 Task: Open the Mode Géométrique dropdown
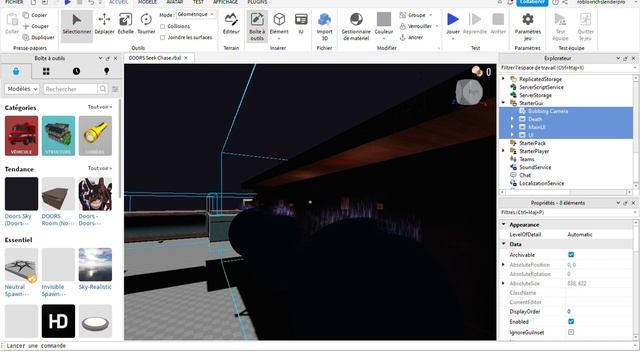(x=196, y=14)
